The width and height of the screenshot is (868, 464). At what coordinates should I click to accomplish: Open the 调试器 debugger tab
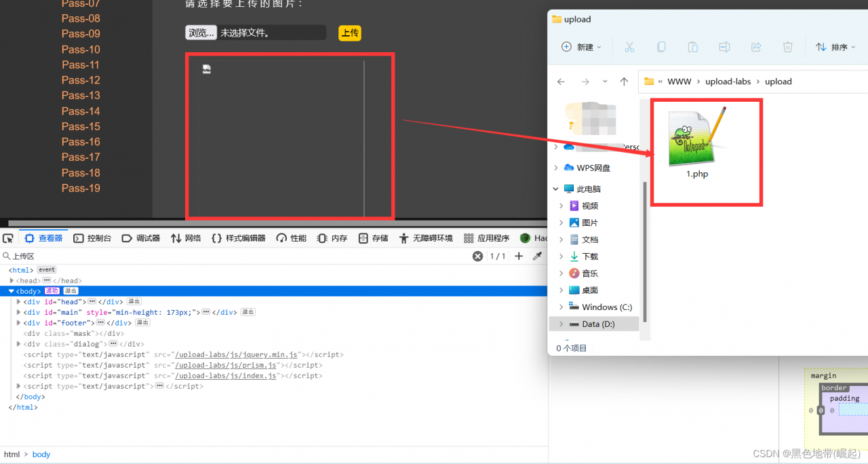141,238
